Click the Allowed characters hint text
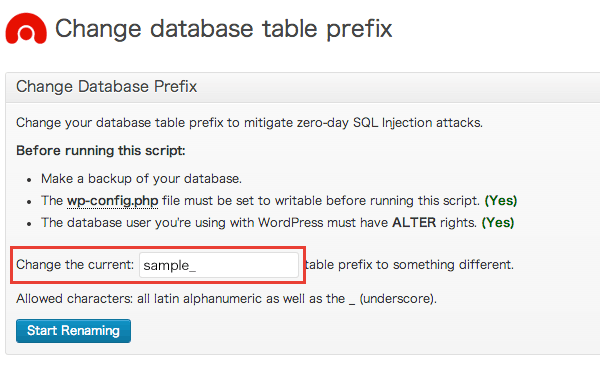This screenshot has height=365, width=600. point(226,299)
